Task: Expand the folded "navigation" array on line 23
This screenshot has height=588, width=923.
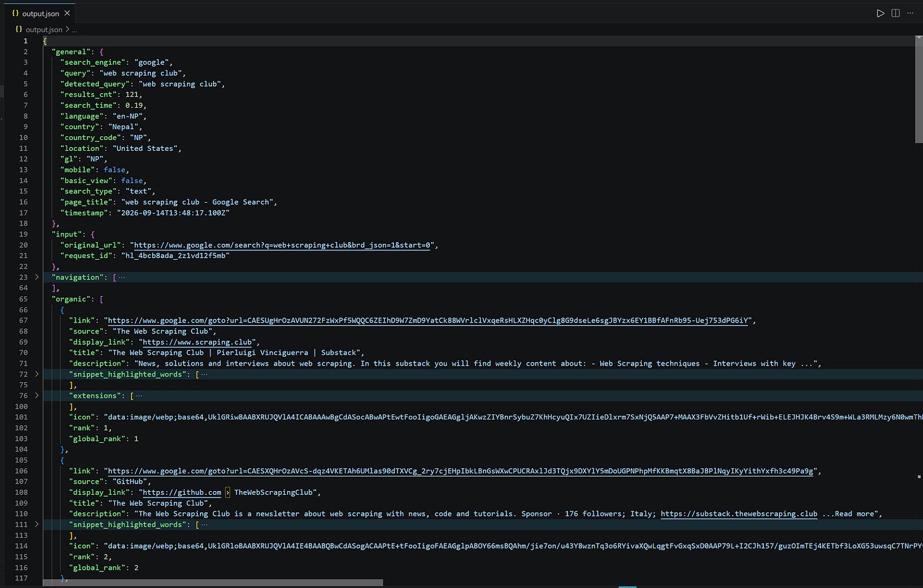Action: tap(37, 278)
